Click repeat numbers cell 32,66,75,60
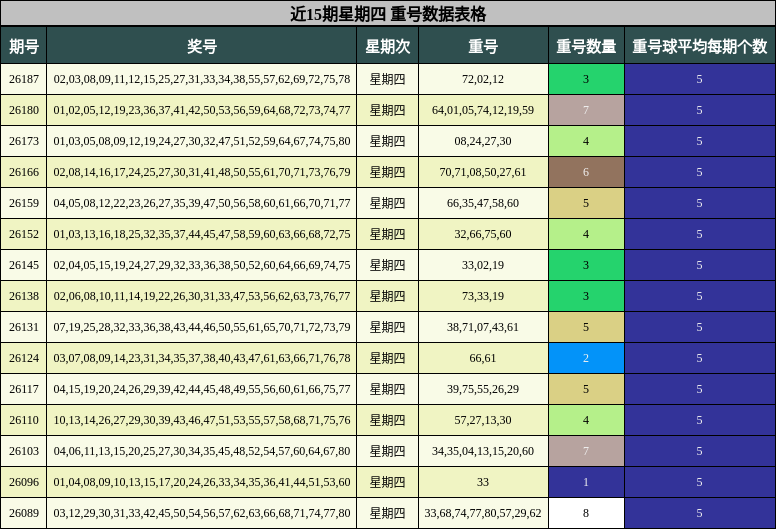The image size is (776, 529). [x=483, y=234]
